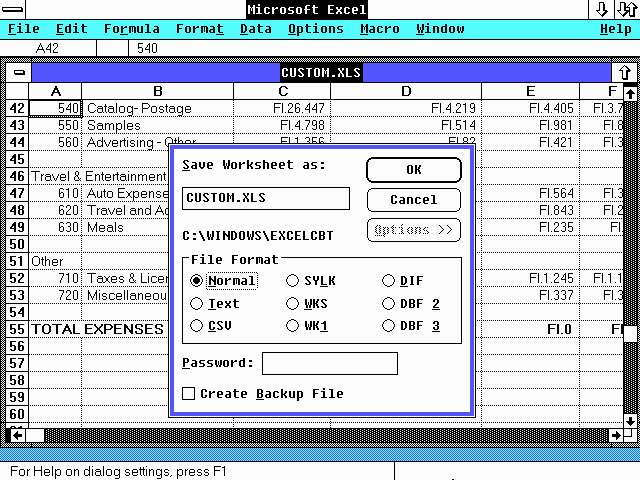This screenshot has width=640, height=480.
Task: Choose the CSV file format
Action: [211, 326]
